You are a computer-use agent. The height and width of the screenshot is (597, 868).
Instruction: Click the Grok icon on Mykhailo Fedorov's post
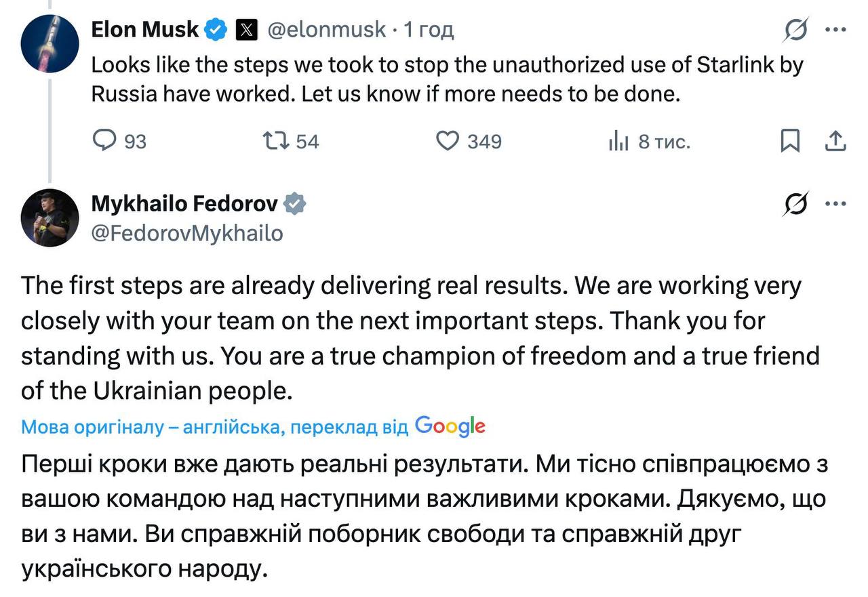pos(796,203)
